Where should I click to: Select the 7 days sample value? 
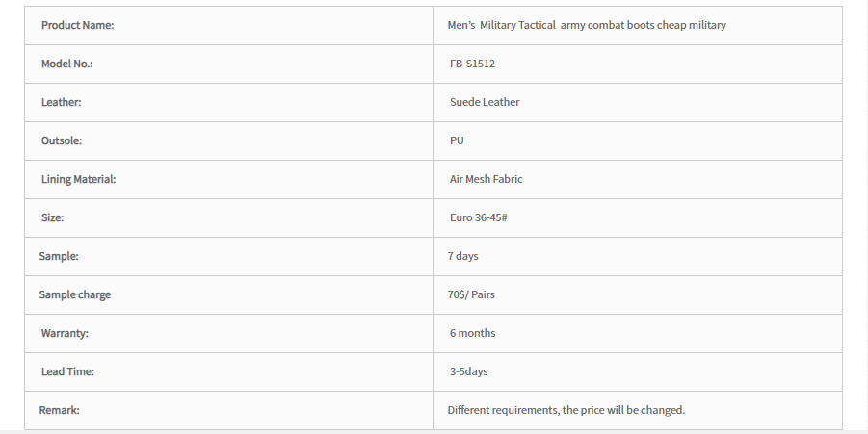click(x=462, y=256)
